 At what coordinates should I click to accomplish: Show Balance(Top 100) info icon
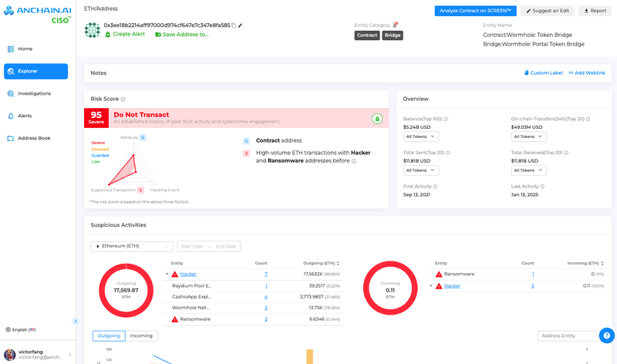[x=446, y=119]
